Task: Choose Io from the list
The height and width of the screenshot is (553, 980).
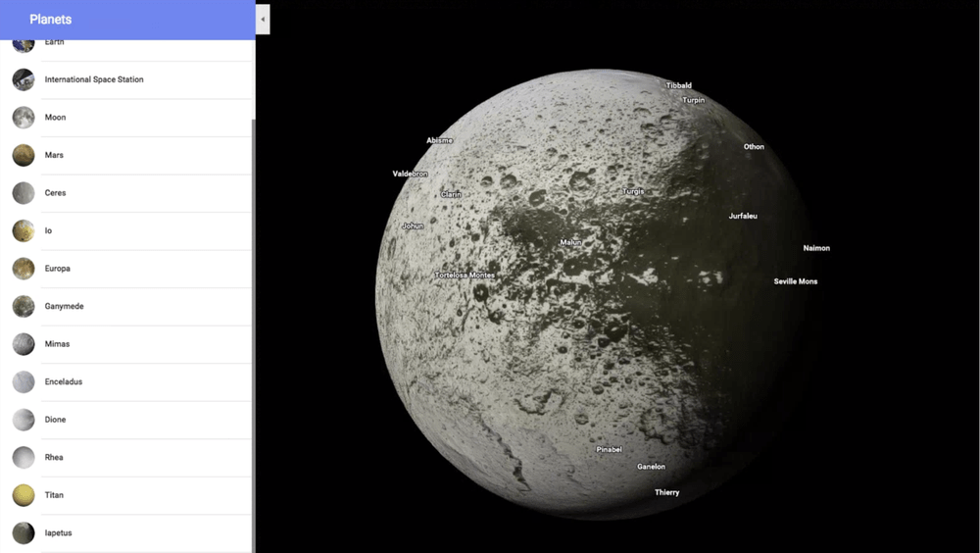Action: [x=48, y=230]
